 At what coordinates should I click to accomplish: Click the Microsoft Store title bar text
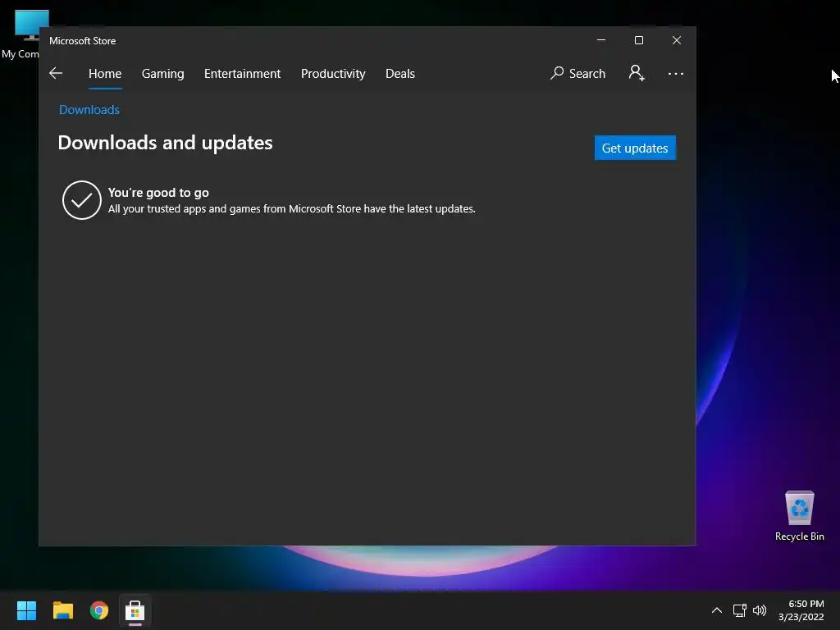[83, 41]
